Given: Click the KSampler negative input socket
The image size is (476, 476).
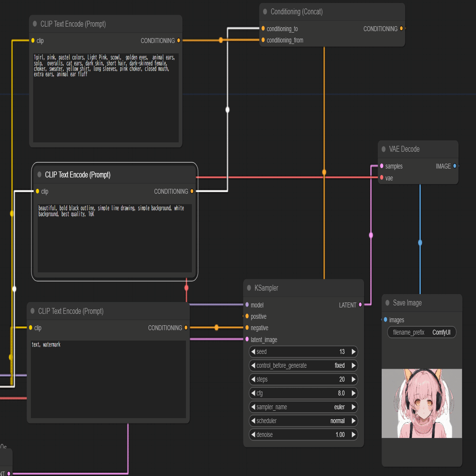Looking at the screenshot, I should 247,328.
